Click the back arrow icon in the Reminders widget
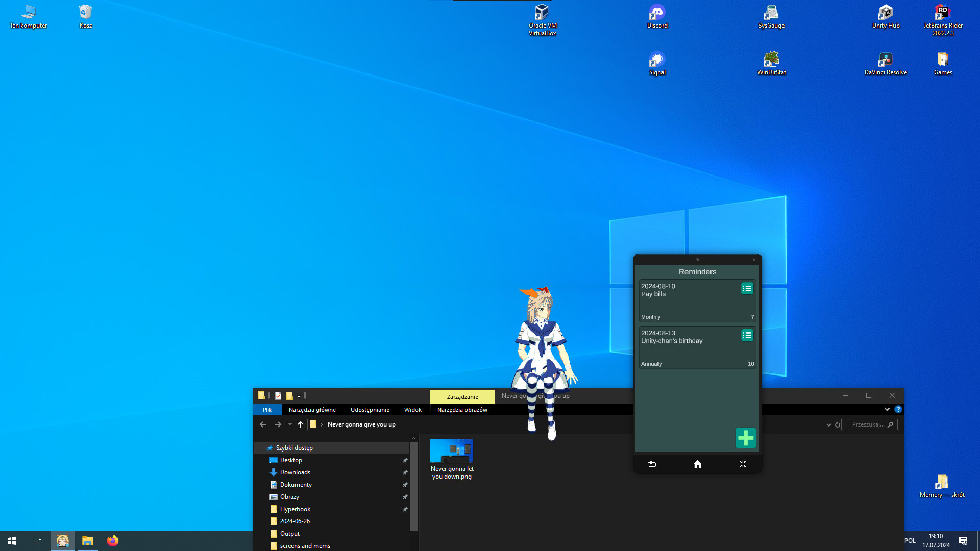The height and width of the screenshot is (551, 980). coord(652,464)
